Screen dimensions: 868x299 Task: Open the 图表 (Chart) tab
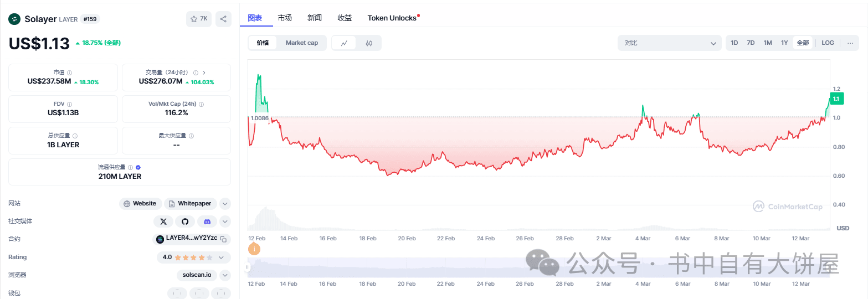[x=255, y=18]
